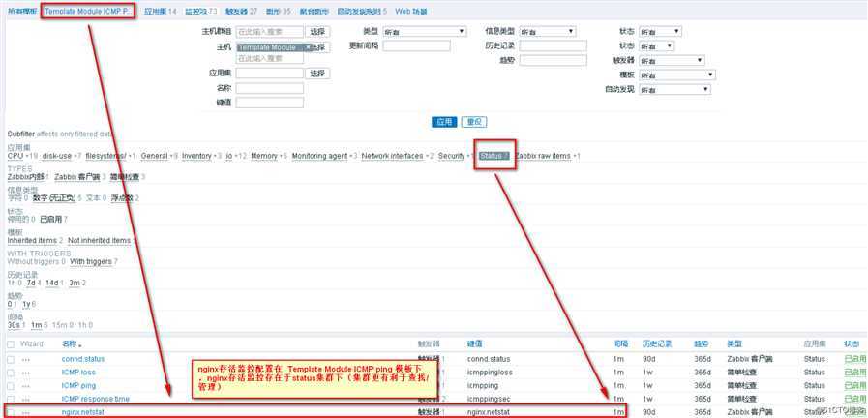This screenshot has width=868, height=418.
Task: Filter by Network interfaces subfilter
Action: click(x=392, y=156)
